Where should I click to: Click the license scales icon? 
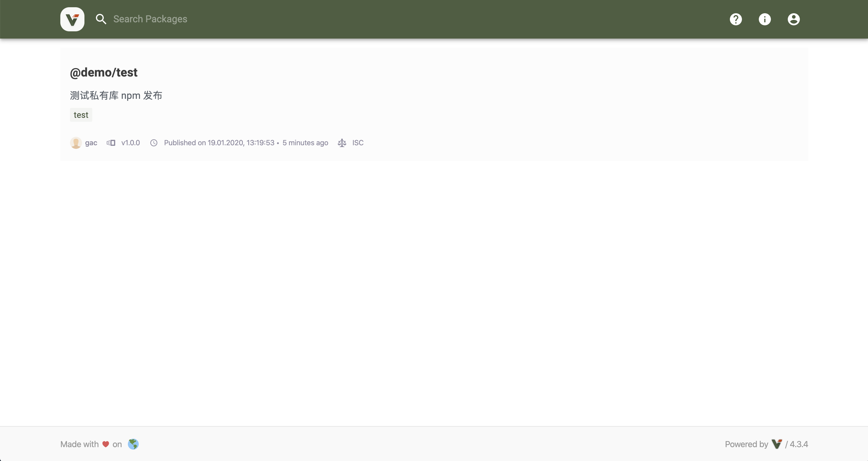pos(342,143)
